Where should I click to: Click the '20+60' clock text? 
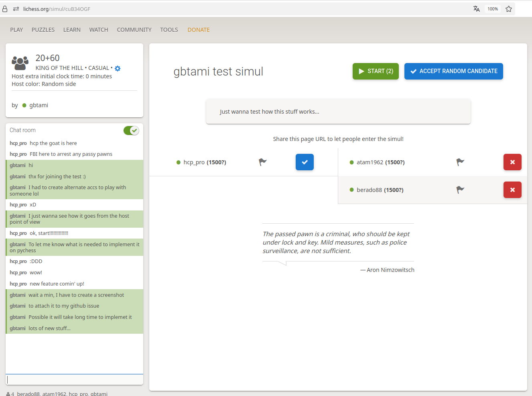pyautogui.click(x=47, y=58)
